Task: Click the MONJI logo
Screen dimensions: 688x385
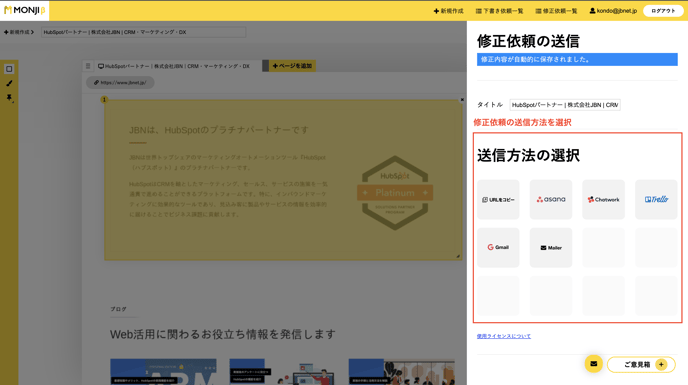Action: pos(25,10)
